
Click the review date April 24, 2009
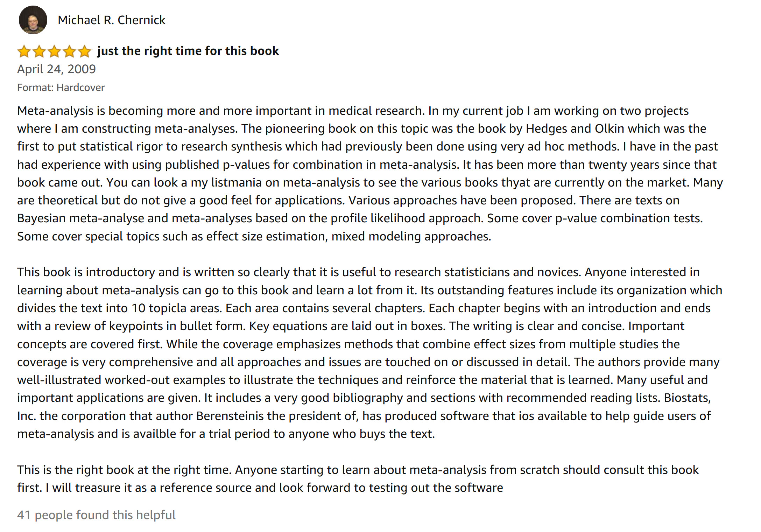56,69
